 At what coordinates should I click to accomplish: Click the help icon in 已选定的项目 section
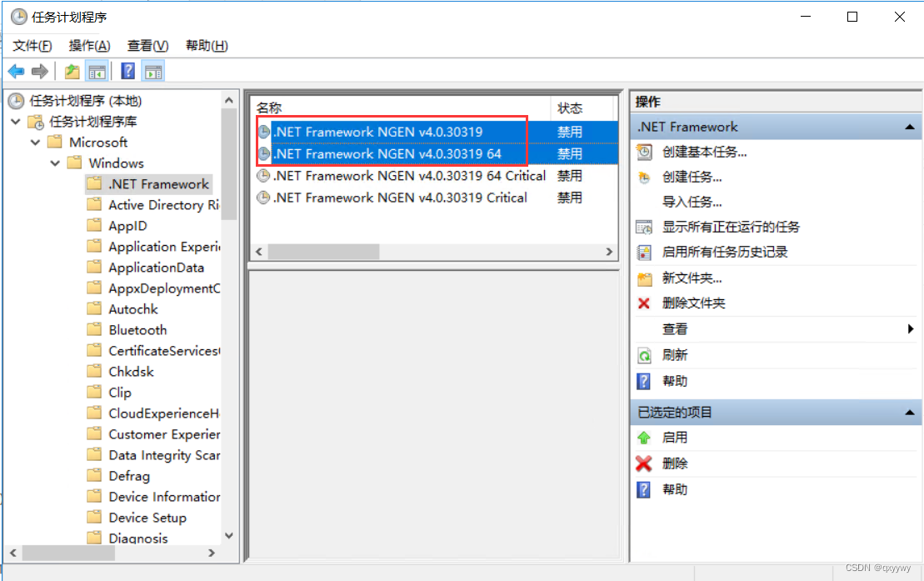click(x=643, y=489)
